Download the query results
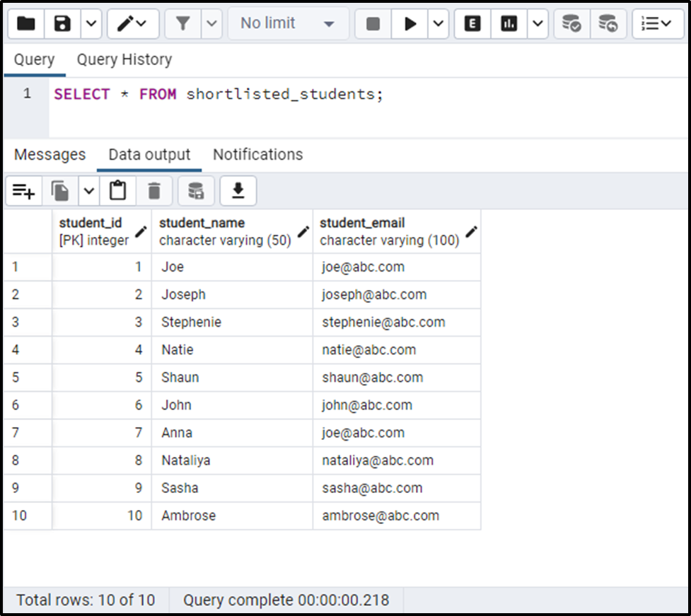The image size is (691, 616). click(238, 190)
